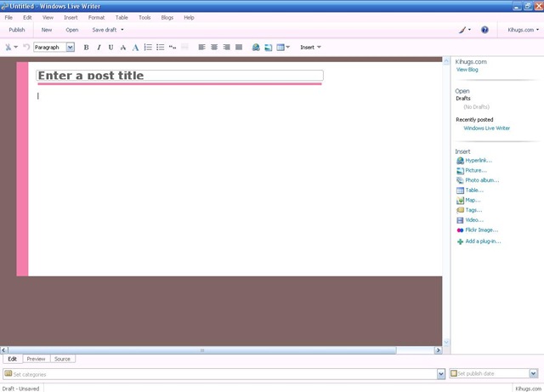Open the Kihugs.com blog account dropdown
The image size is (544, 392).
(523, 30)
